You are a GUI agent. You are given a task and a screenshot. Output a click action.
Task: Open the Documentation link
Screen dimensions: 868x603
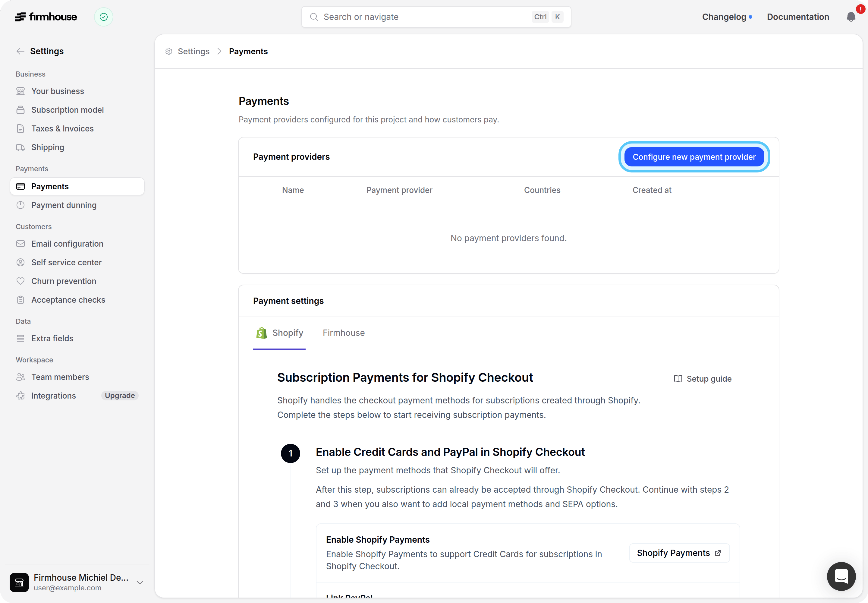(x=798, y=17)
